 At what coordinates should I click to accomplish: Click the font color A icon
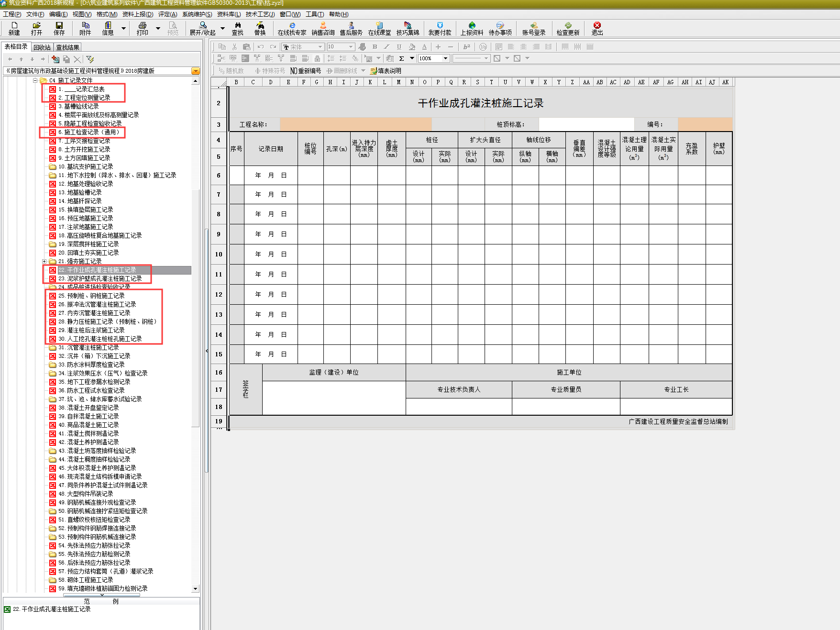coord(424,47)
